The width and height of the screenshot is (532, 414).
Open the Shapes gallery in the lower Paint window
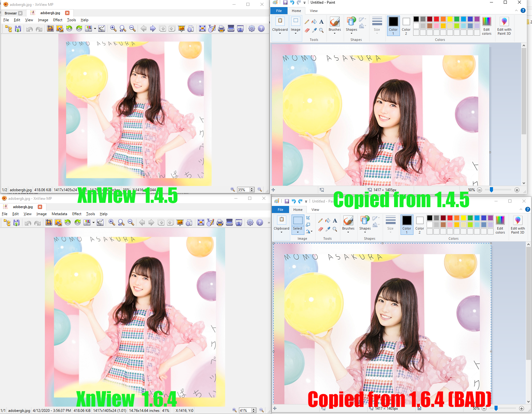(x=365, y=225)
